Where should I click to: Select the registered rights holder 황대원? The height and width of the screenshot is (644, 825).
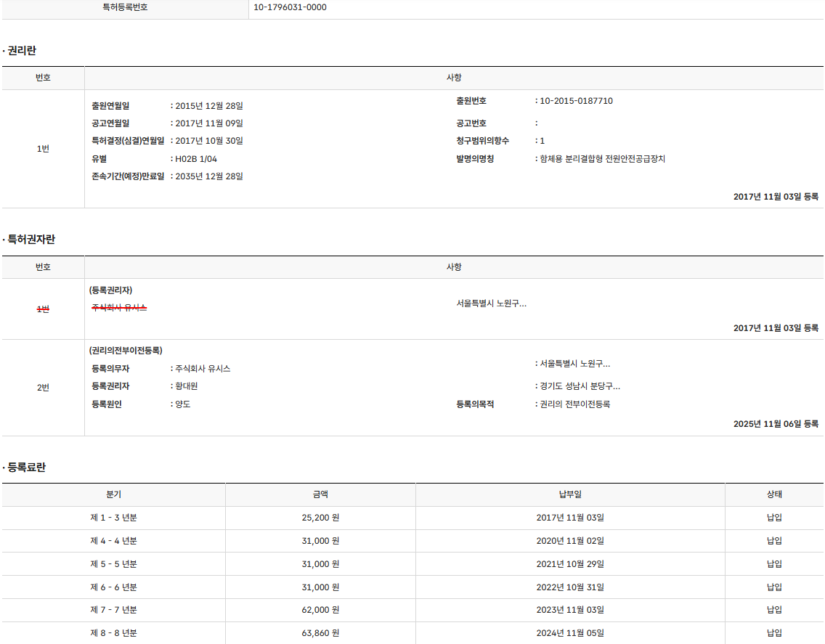[187, 386]
